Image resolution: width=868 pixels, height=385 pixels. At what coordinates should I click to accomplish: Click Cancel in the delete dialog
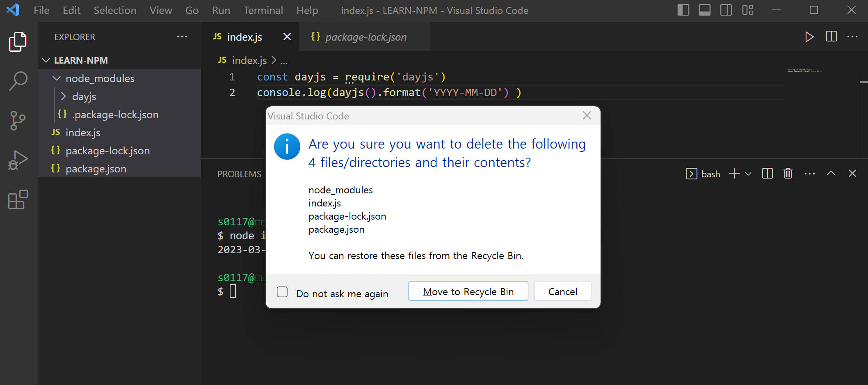(562, 291)
